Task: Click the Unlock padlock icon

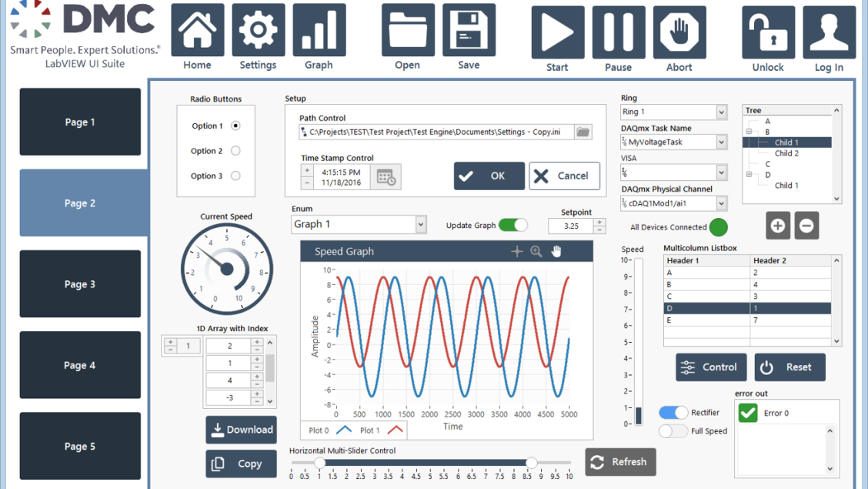Action: tap(768, 32)
